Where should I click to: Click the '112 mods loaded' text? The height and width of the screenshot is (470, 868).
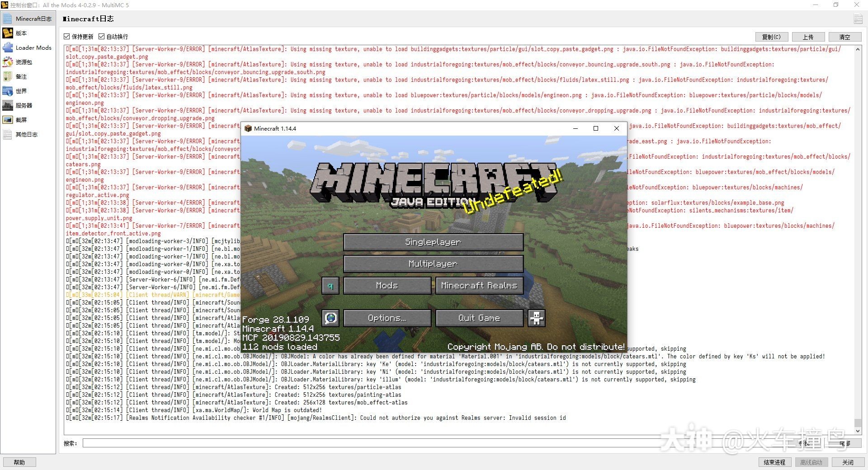pyautogui.click(x=280, y=347)
